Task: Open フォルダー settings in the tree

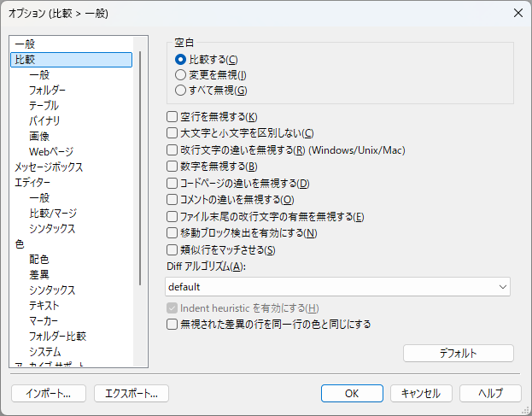Action: click(47, 91)
